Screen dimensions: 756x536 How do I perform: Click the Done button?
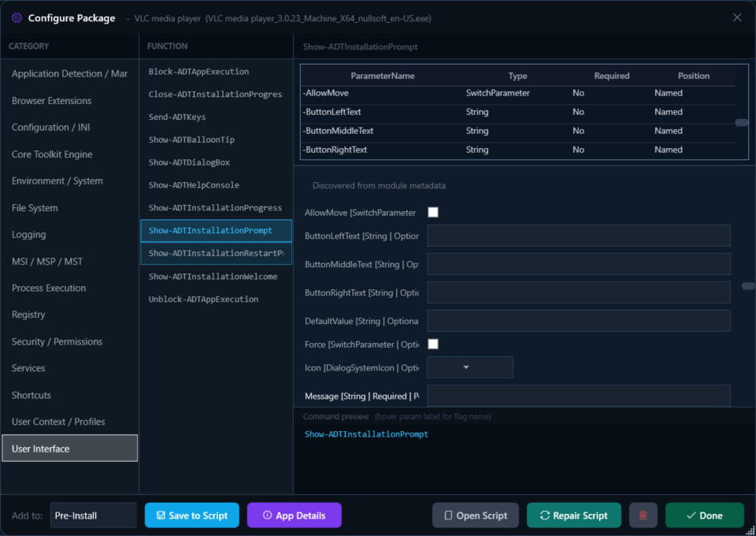(x=704, y=515)
